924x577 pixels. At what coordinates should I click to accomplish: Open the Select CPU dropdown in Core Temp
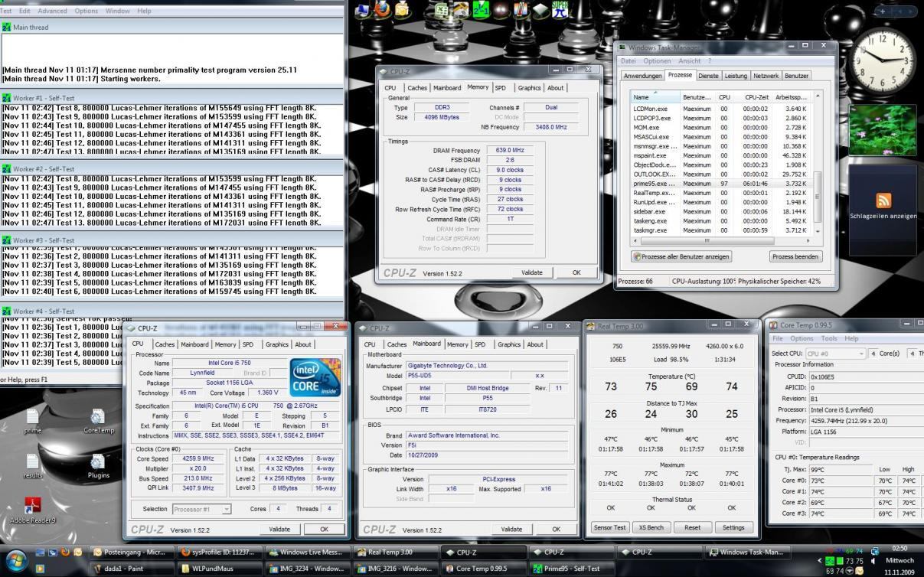(x=835, y=354)
